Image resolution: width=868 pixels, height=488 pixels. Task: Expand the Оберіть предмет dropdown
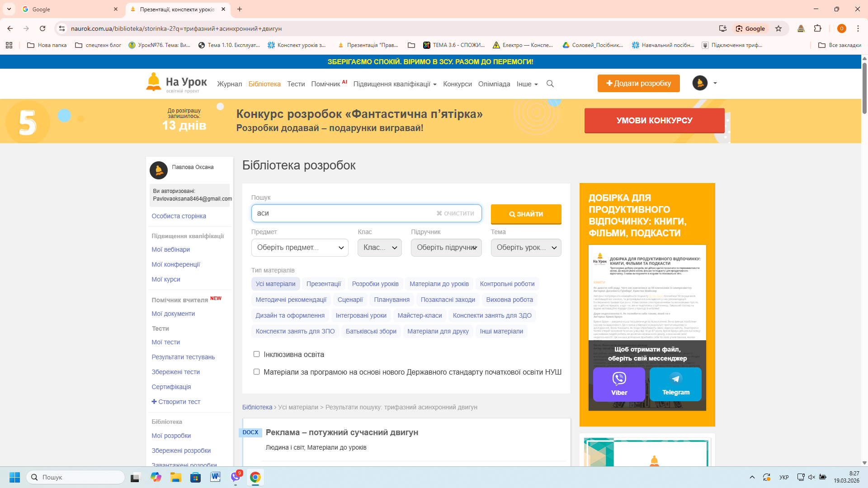click(300, 248)
